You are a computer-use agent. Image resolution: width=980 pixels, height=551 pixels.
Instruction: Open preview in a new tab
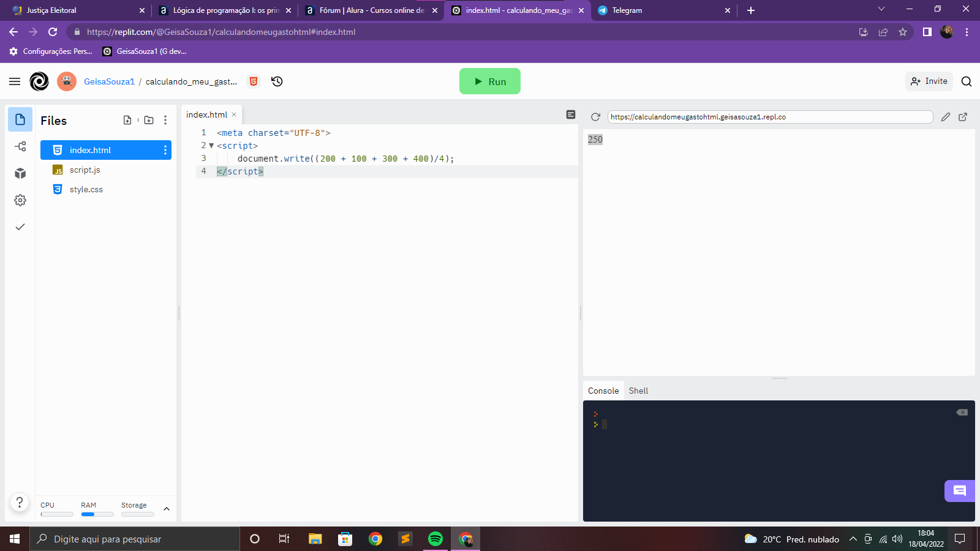pyautogui.click(x=963, y=117)
